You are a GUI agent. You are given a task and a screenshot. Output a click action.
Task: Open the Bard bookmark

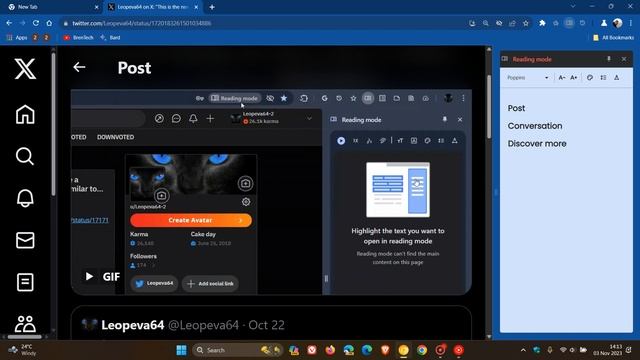pyautogui.click(x=110, y=38)
